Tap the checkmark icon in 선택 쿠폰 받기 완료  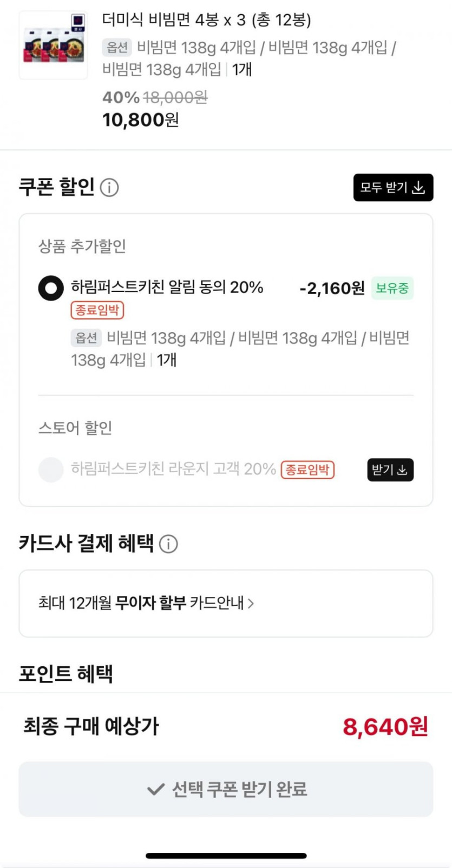pos(155,790)
